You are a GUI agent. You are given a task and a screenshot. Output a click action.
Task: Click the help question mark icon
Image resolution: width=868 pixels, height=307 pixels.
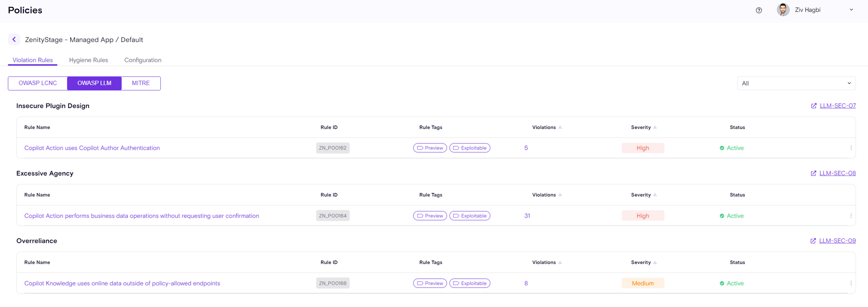pyautogui.click(x=759, y=10)
